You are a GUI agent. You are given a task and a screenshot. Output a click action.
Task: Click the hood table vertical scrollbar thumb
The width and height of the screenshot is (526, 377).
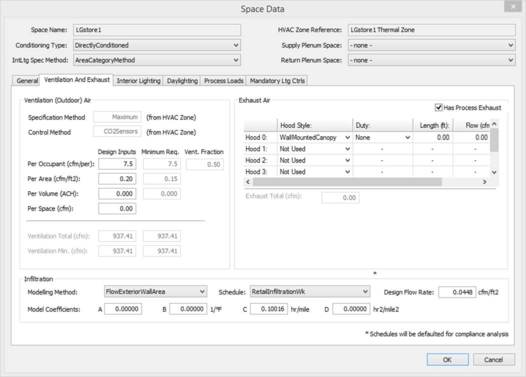494,140
